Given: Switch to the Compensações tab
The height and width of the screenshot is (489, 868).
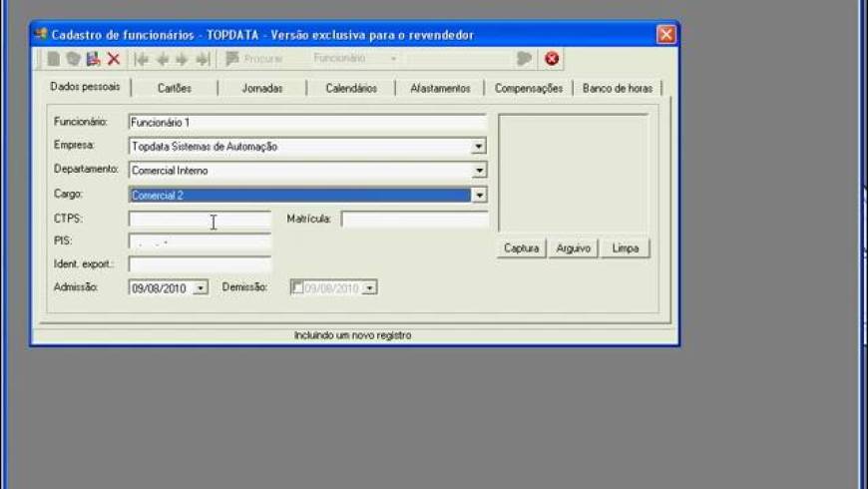Looking at the screenshot, I should click(x=529, y=88).
